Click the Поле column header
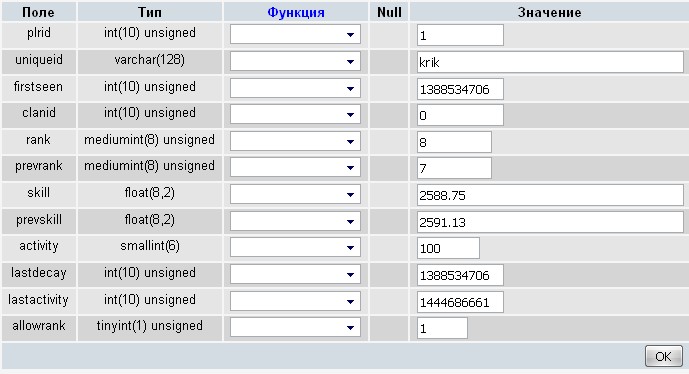This screenshot has height=374, width=689. (x=38, y=12)
